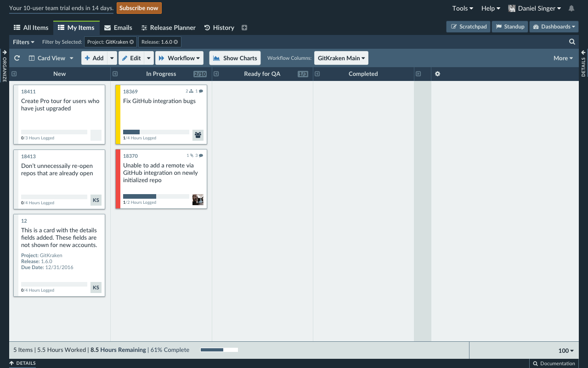Switch to Release Planner tab
Viewport: 588px width, 368px height.
[x=168, y=28]
